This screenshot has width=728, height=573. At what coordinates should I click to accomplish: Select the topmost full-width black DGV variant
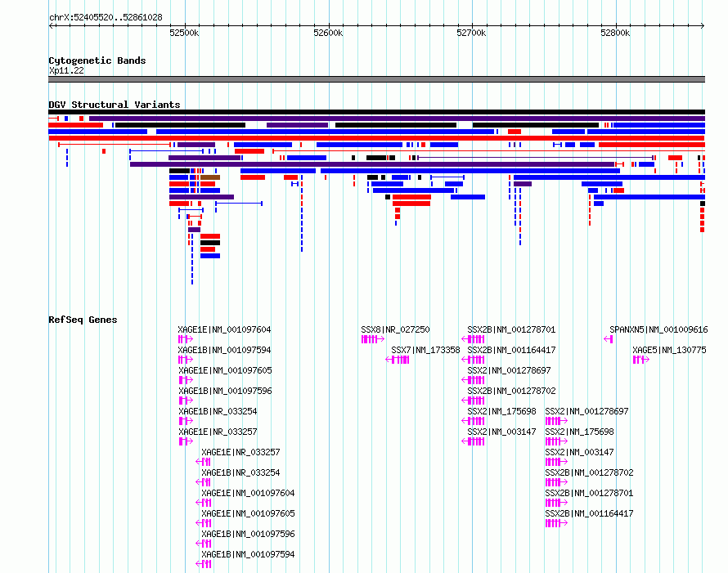(376, 112)
